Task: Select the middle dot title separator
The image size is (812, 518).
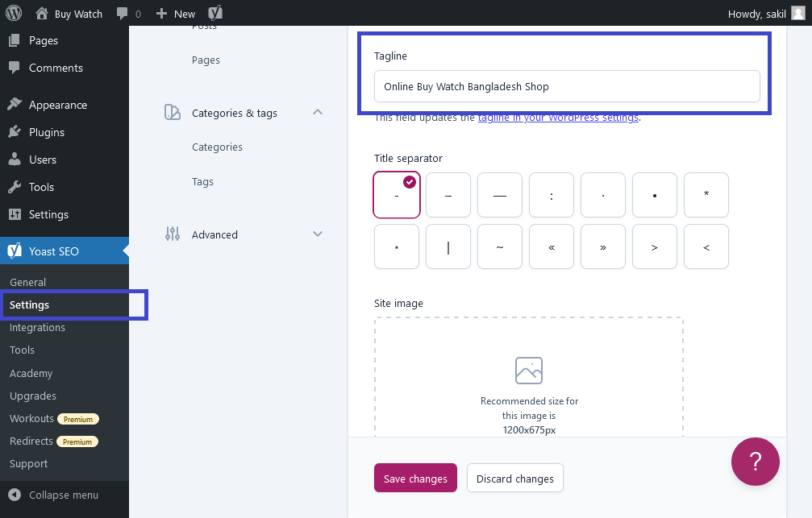Action: tap(603, 195)
